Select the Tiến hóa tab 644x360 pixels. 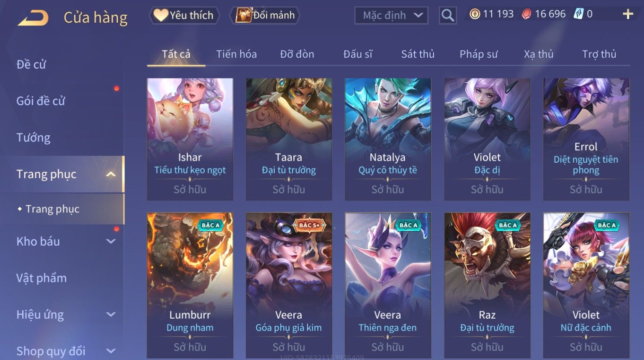click(236, 54)
